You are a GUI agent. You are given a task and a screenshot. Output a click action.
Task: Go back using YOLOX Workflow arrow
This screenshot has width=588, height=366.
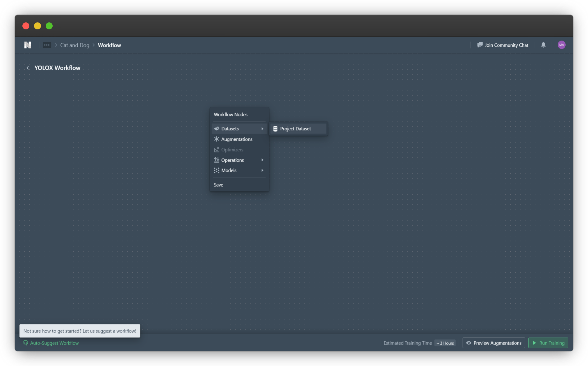[x=28, y=68]
